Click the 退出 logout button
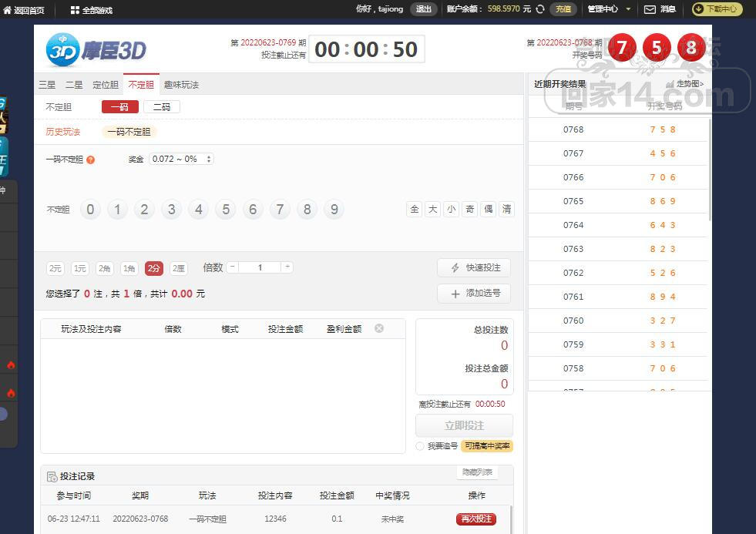Screen dimensions: 756x534 [424, 9]
